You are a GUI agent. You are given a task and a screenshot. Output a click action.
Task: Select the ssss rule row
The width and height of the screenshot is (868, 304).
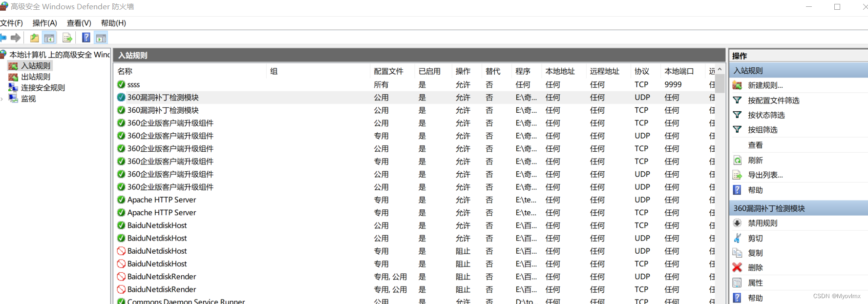click(x=415, y=84)
